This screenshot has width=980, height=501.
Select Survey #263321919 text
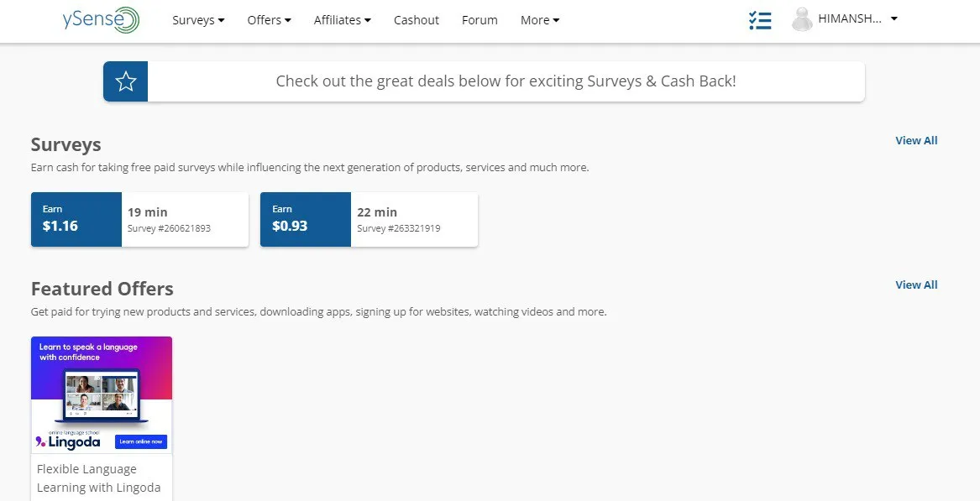click(x=399, y=228)
